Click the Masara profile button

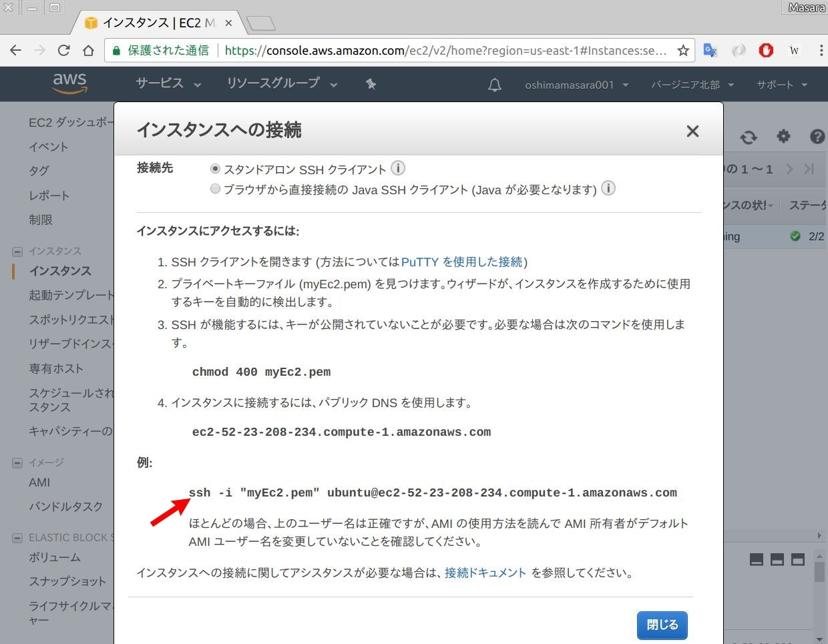pyautogui.click(x=806, y=7)
